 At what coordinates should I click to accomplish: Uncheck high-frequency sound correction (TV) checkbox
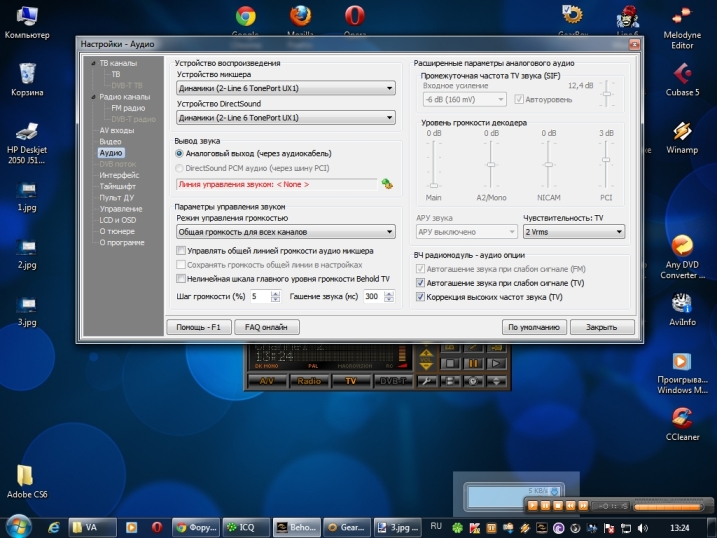pos(420,297)
